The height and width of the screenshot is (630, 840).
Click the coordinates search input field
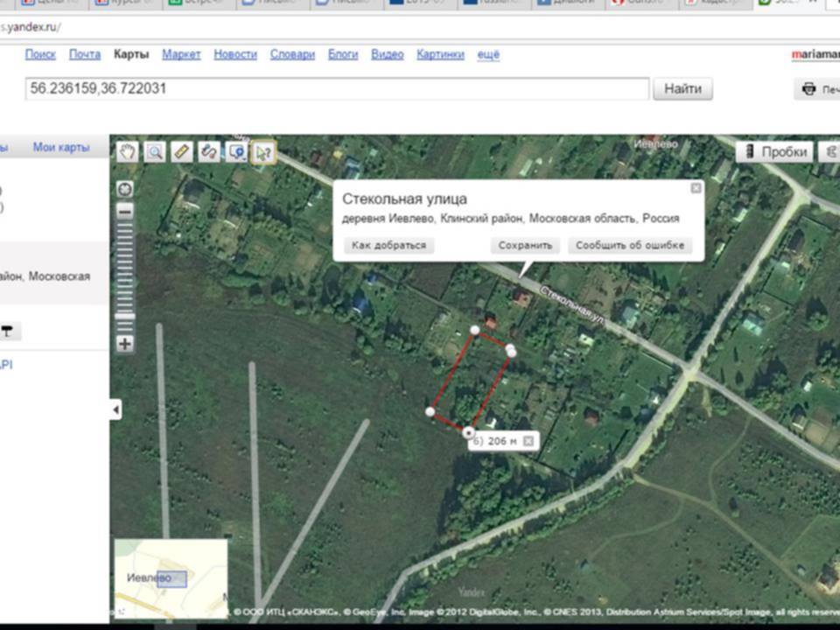click(x=337, y=88)
